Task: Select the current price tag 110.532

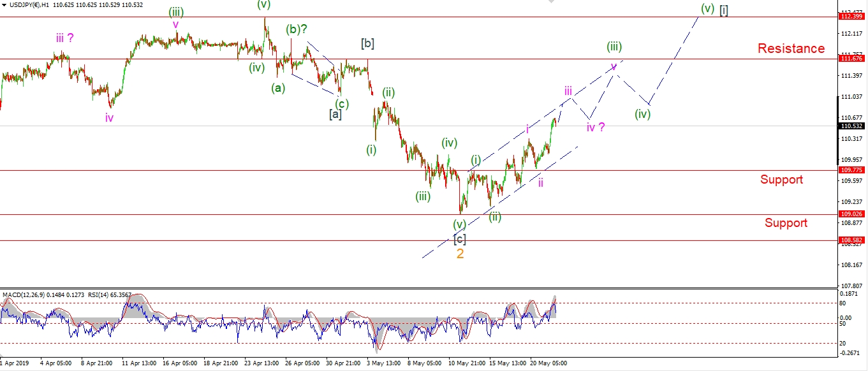Action: coord(853,126)
